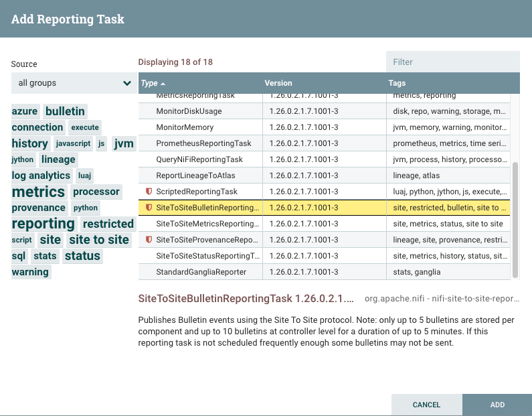Sort the list by Tags column
This screenshot has height=416, width=532.
pyautogui.click(x=397, y=83)
